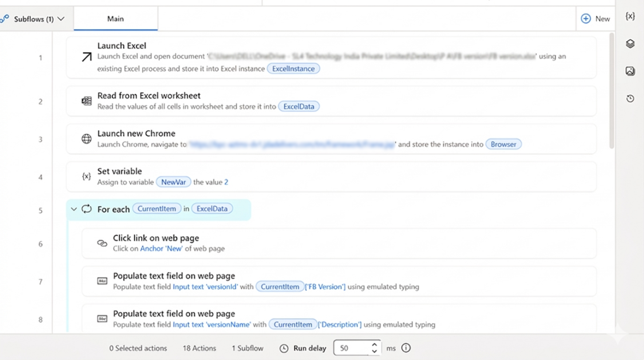
Task: Click the New subflow button
Action: pyautogui.click(x=595, y=19)
